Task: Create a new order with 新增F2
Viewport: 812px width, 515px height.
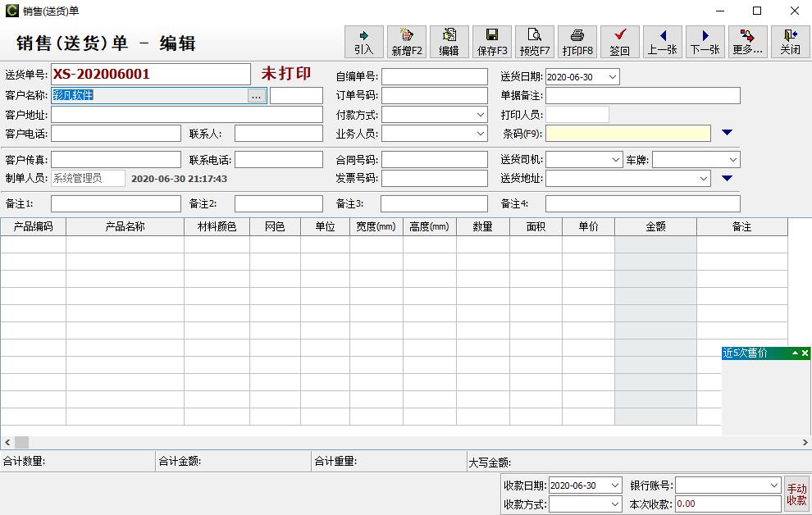Action: pos(407,42)
